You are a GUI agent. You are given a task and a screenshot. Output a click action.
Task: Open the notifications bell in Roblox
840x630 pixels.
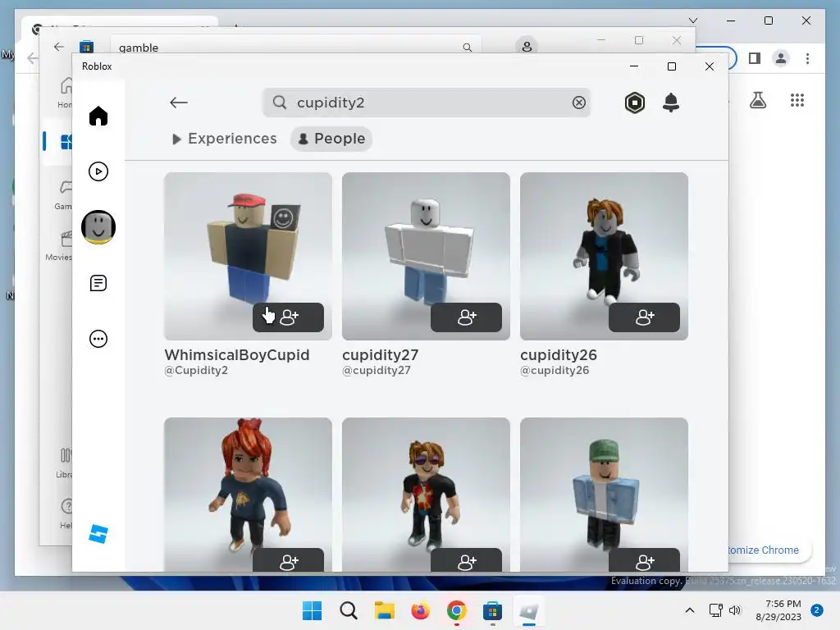671,103
